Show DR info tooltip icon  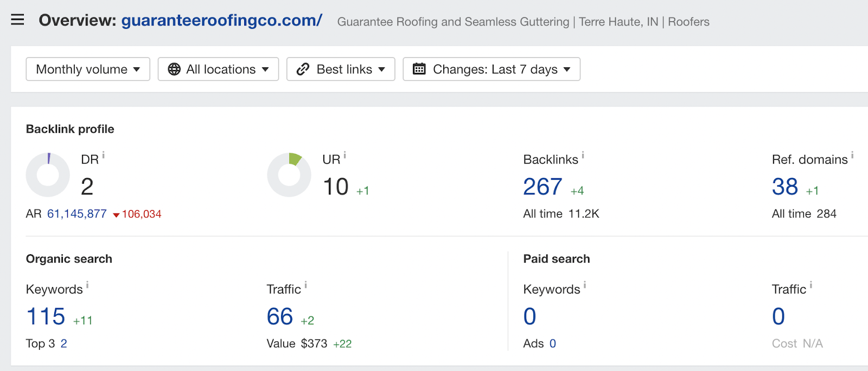pyautogui.click(x=103, y=156)
